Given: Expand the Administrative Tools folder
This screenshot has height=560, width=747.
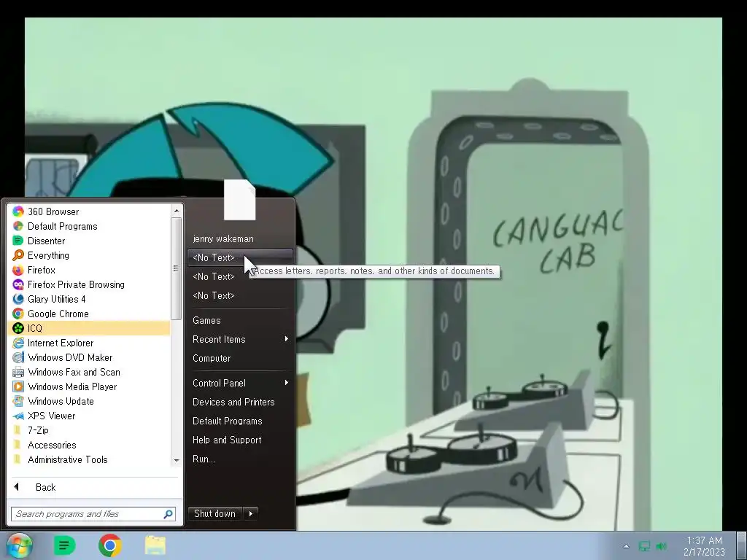Looking at the screenshot, I should tap(89, 459).
